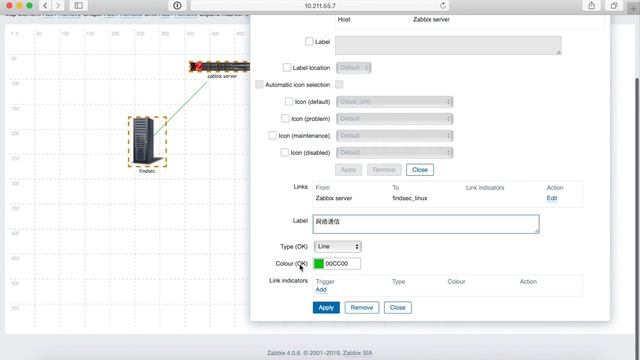Click the greyed Remove button above Links

[384, 170]
